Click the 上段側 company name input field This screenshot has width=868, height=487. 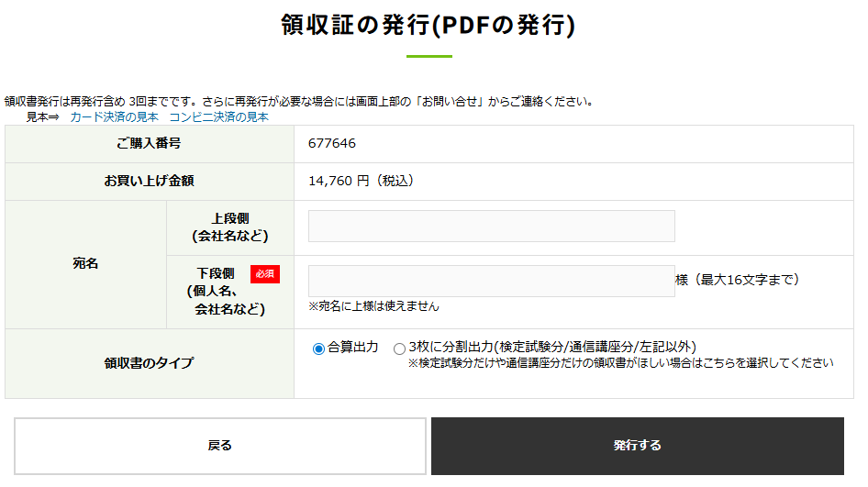coord(491,226)
